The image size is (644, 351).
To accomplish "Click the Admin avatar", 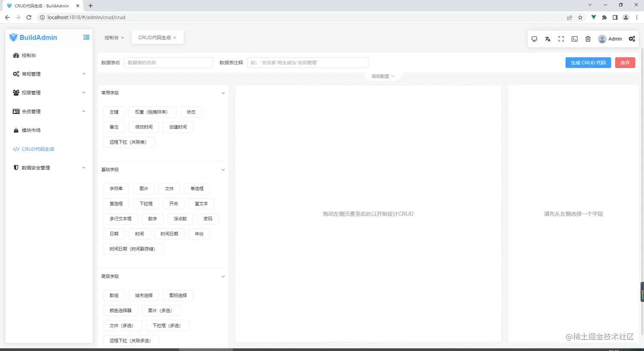I will (x=602, y=39).
